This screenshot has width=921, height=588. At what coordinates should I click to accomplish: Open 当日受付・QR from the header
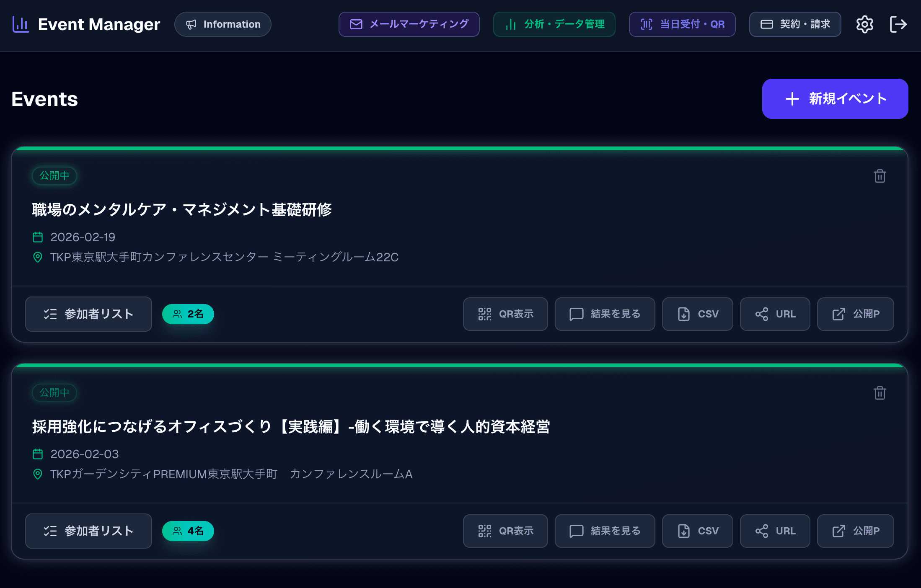point(682,24)
